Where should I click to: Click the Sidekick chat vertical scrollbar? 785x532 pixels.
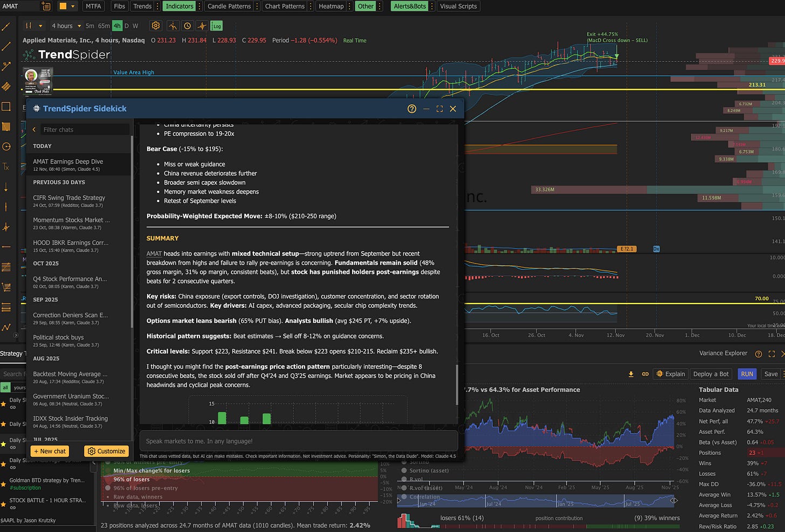click(x=457, y=385)
